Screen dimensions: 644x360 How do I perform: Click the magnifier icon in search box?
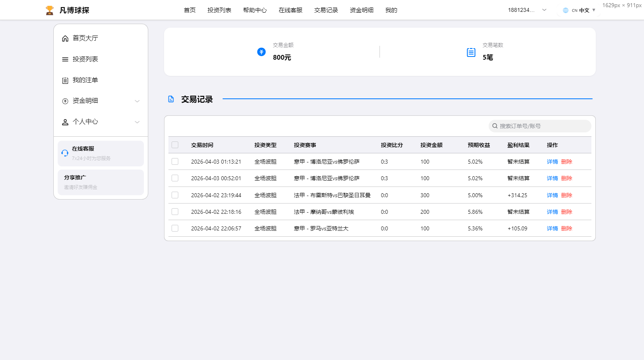495,126
